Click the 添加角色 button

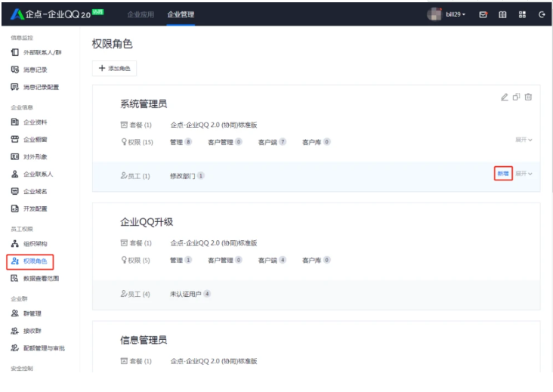click(114, 69)
